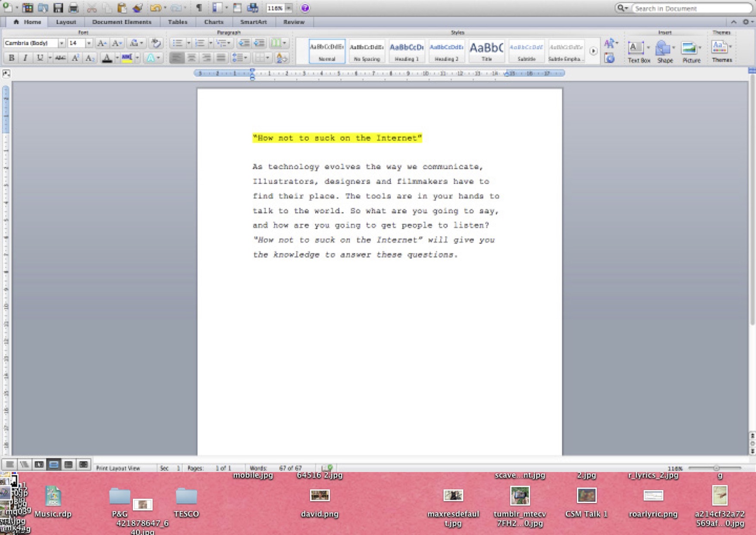
Task: Toggle Underline formatting
Action: coord(40,58)
